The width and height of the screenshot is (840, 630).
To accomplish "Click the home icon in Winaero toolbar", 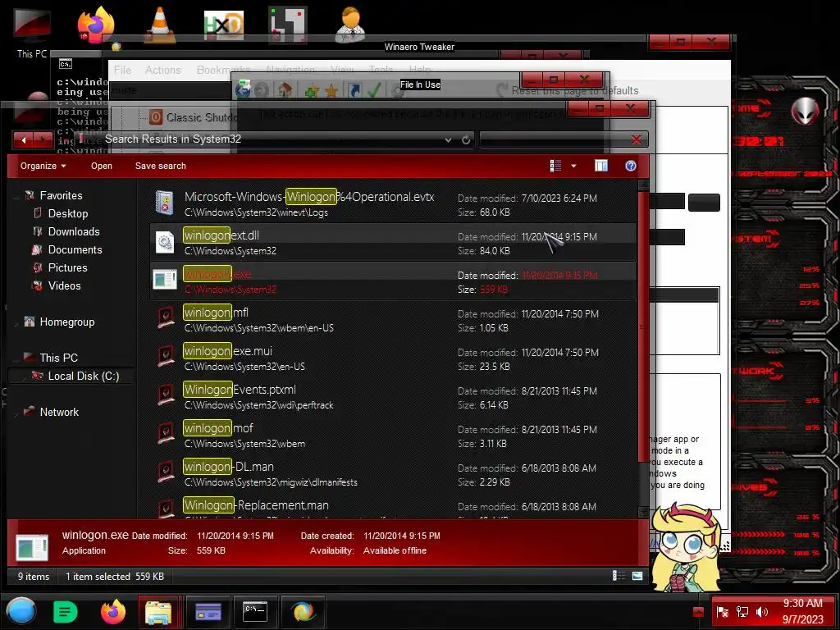I will pyautogui.click(x=285, y=90).
